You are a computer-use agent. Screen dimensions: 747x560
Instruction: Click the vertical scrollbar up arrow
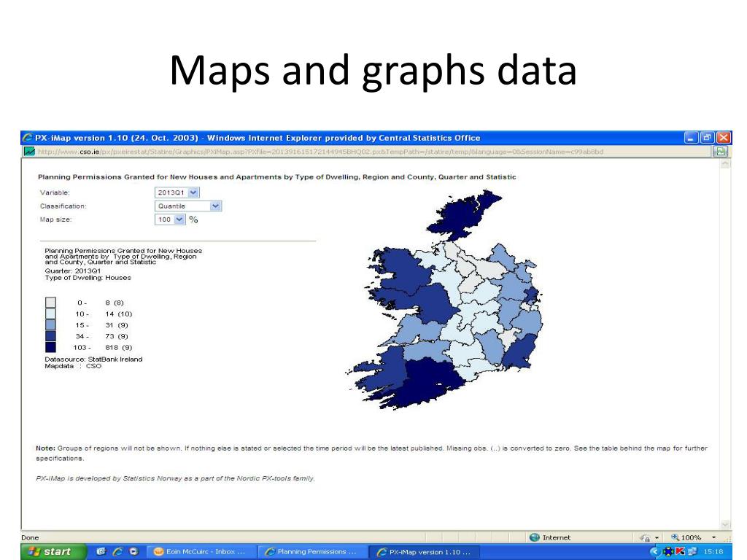[725, 164]
